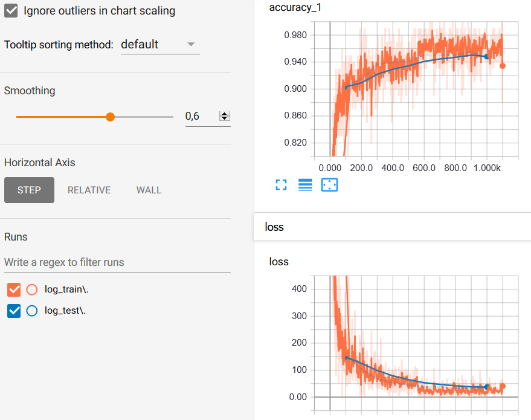Click blue end point on loss chart
This screenshot has width=531, height=420.
coord(487,387)
